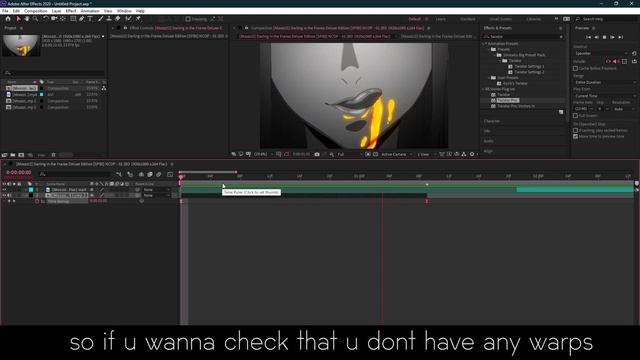Select the Eraser tool
The image size is (640, 360).
118,19
